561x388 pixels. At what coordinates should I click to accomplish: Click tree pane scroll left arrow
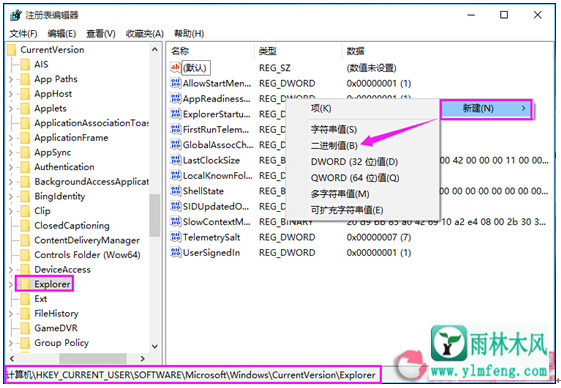(12, 358)
